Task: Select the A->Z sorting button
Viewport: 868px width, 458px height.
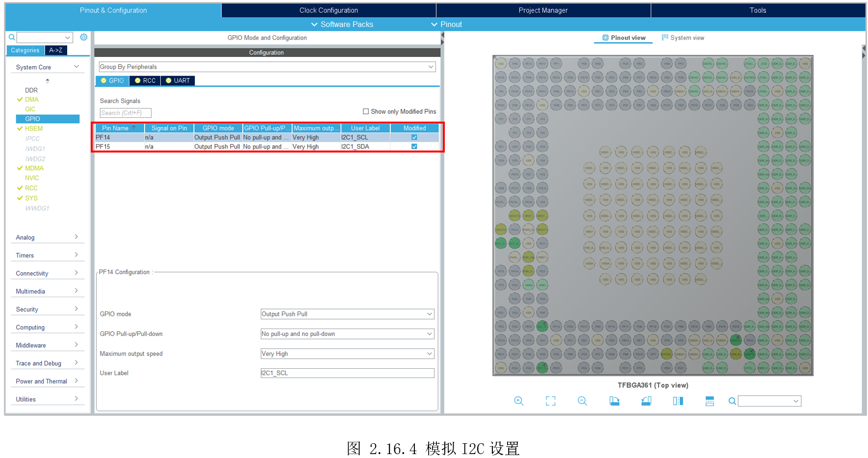Action: coord(56,50)
